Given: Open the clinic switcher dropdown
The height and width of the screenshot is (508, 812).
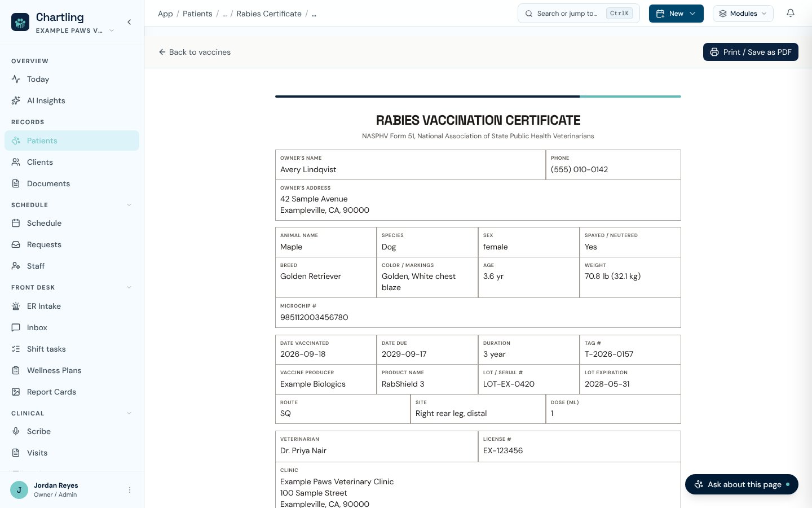Looking at the screenshot, I should [x=75, y=30].
